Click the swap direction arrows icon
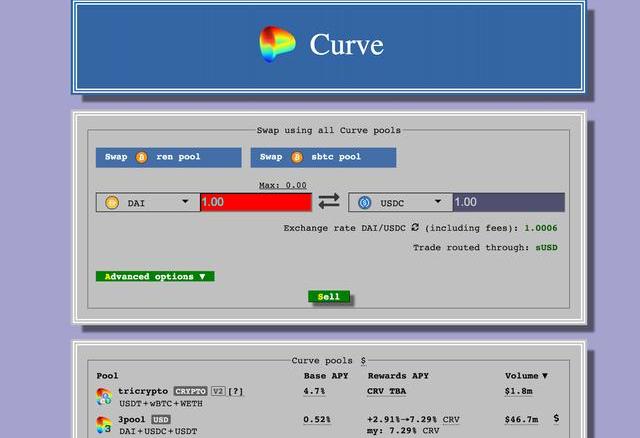This screenshot has width=640, height=438. tap(329, 202)
